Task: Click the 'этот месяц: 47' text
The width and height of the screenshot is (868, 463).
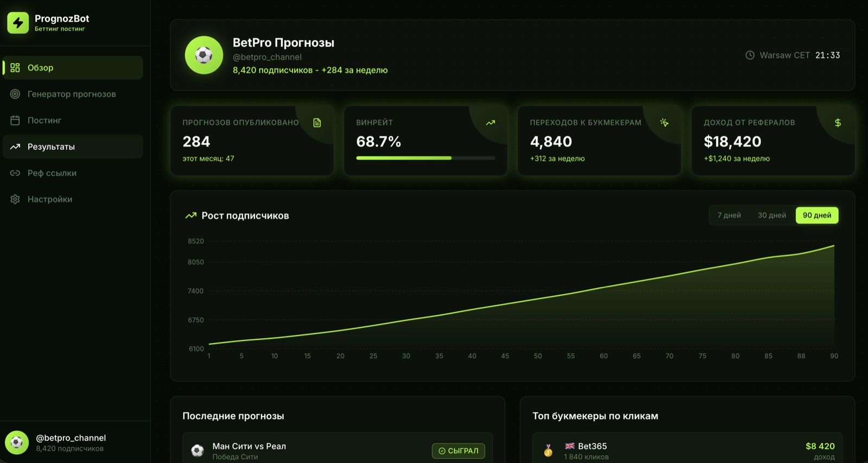Action: [x=208, y=158]
